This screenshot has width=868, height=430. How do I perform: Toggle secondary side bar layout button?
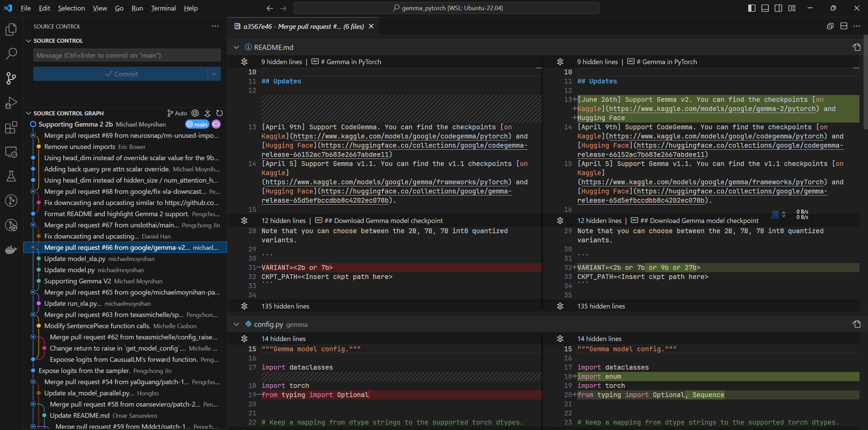pos(778,8)
